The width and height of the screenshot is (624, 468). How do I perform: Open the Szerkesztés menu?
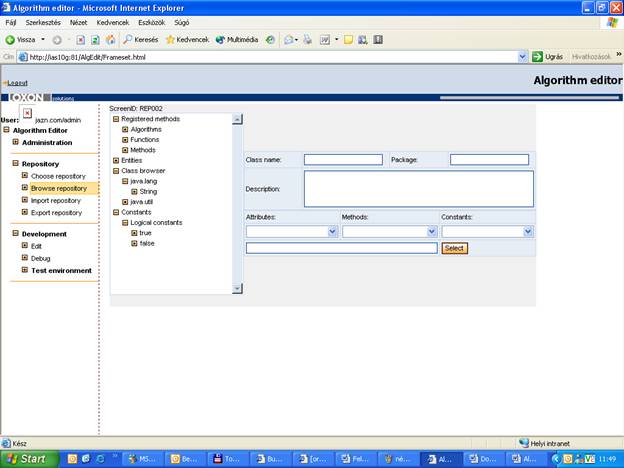42,21
